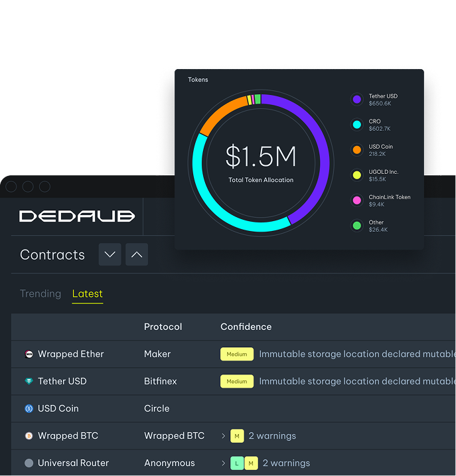Open the Maker protocol link
This screenshot has width=456, height=476.
coord(157,355)
